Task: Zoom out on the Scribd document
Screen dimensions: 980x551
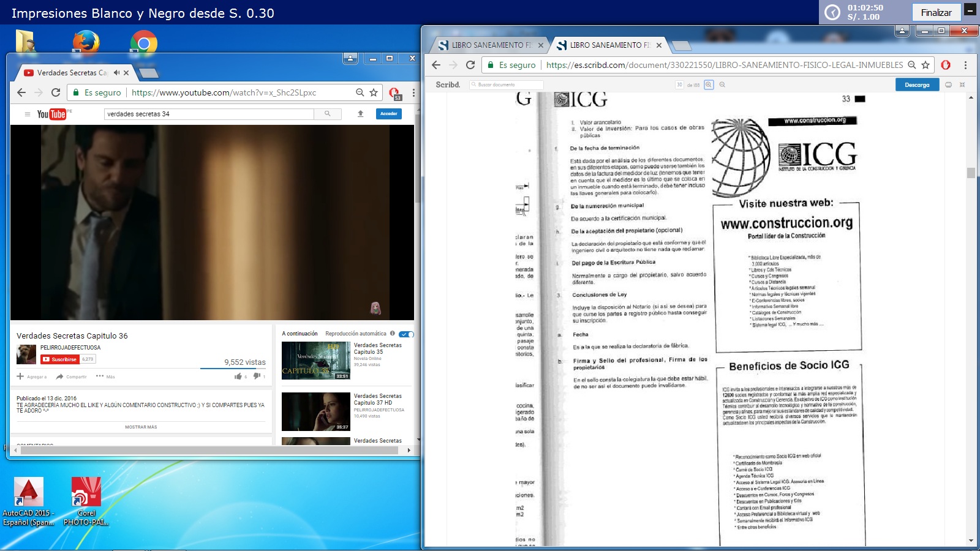Action: [722, 85]
